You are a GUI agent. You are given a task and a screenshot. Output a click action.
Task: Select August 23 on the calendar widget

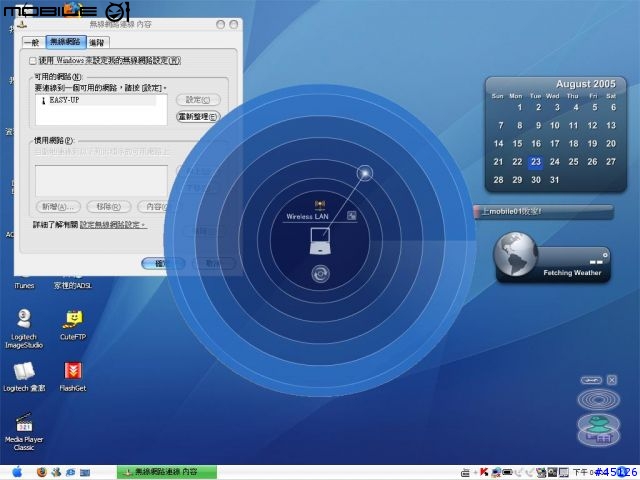pyautogui.click(x=536, y=162)
